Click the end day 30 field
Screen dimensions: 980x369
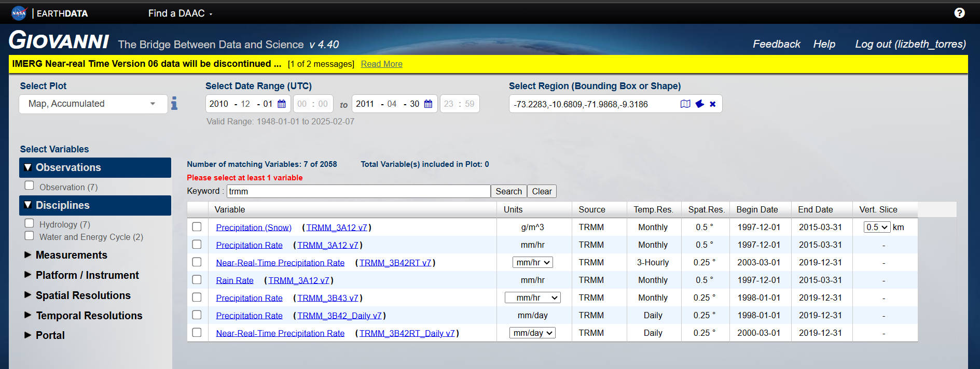415,104
